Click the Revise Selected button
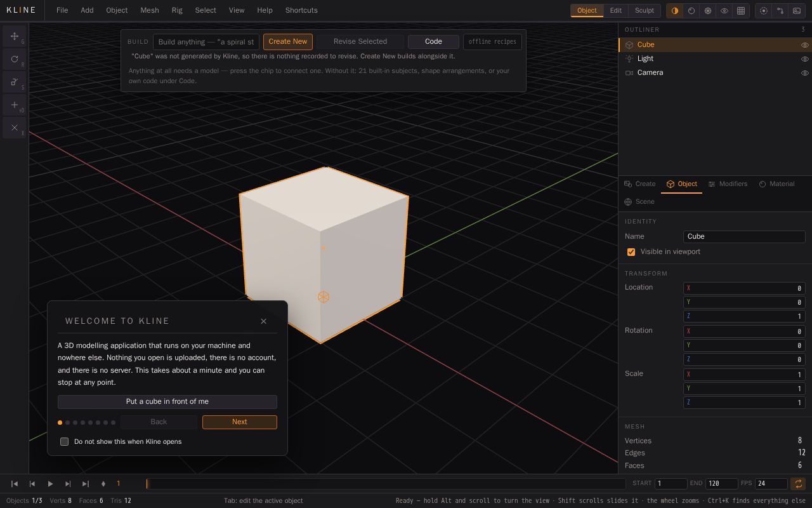 click(x=360, y=42)
